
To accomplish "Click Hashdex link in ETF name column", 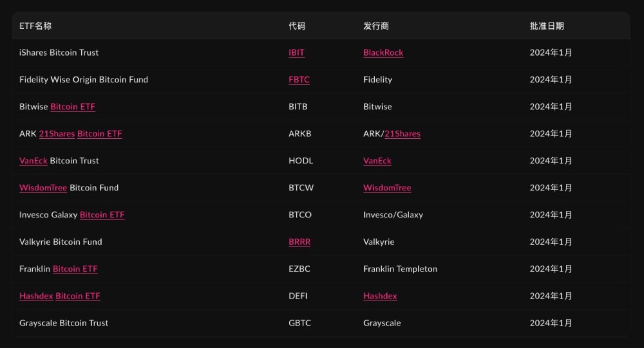I will (x=36, y=296).
